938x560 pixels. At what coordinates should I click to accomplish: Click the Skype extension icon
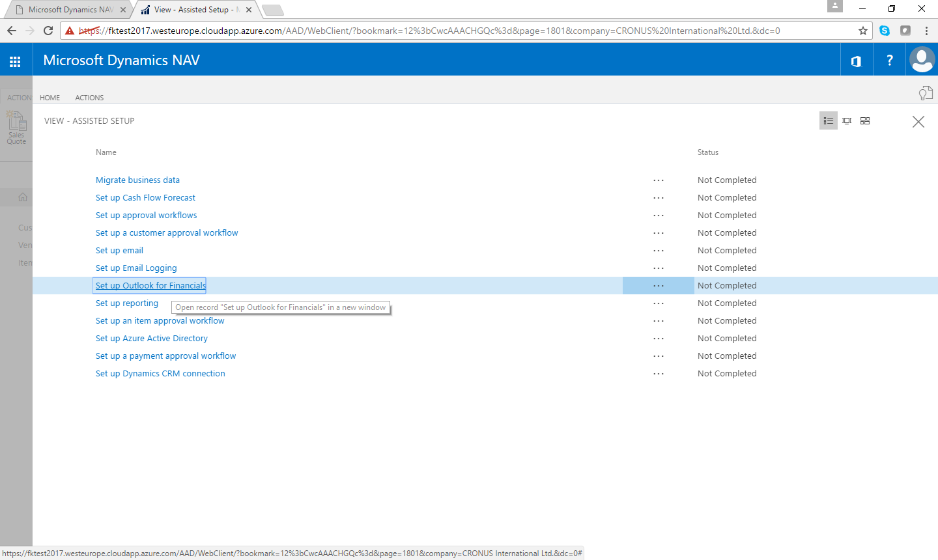pyautogui.click(x=885, y=31)
